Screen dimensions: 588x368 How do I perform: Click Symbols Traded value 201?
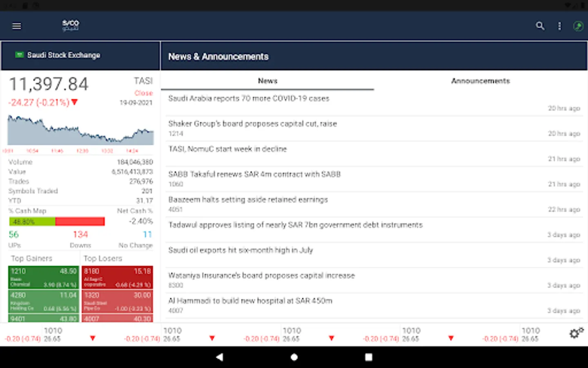point(147,191)
